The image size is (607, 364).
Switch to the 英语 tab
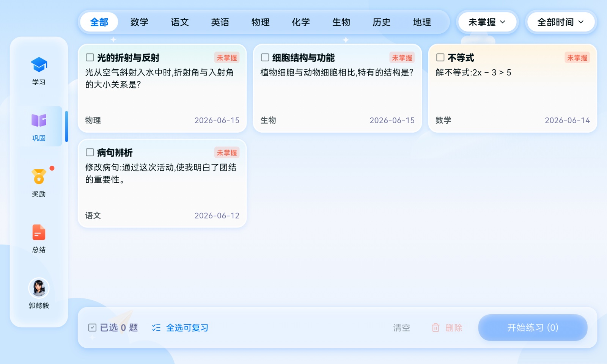point(220,22)
